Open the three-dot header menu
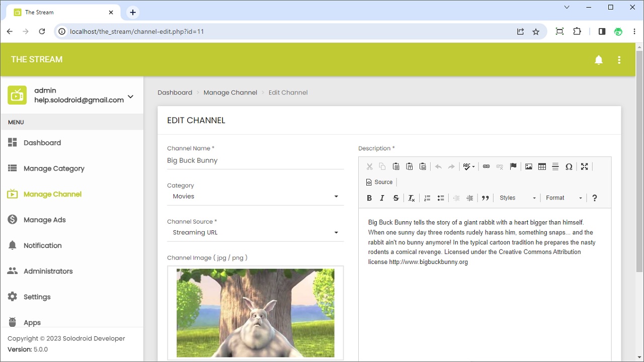 (619, 60)
